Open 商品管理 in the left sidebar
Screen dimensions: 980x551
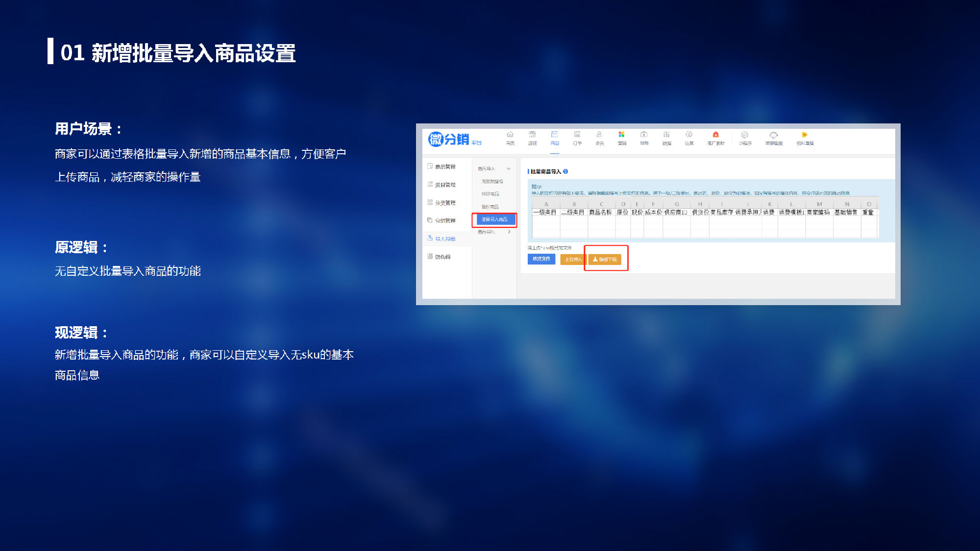445,167
